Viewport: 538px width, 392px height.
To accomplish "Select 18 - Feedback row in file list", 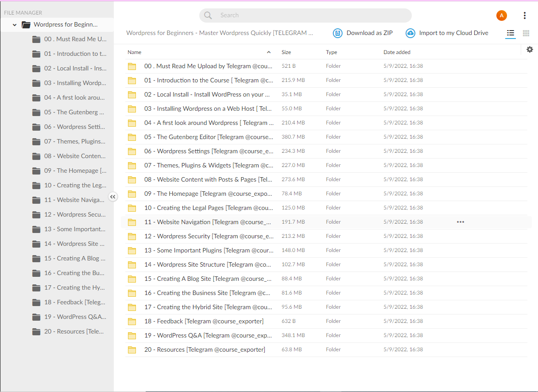I will click(326, 321).
